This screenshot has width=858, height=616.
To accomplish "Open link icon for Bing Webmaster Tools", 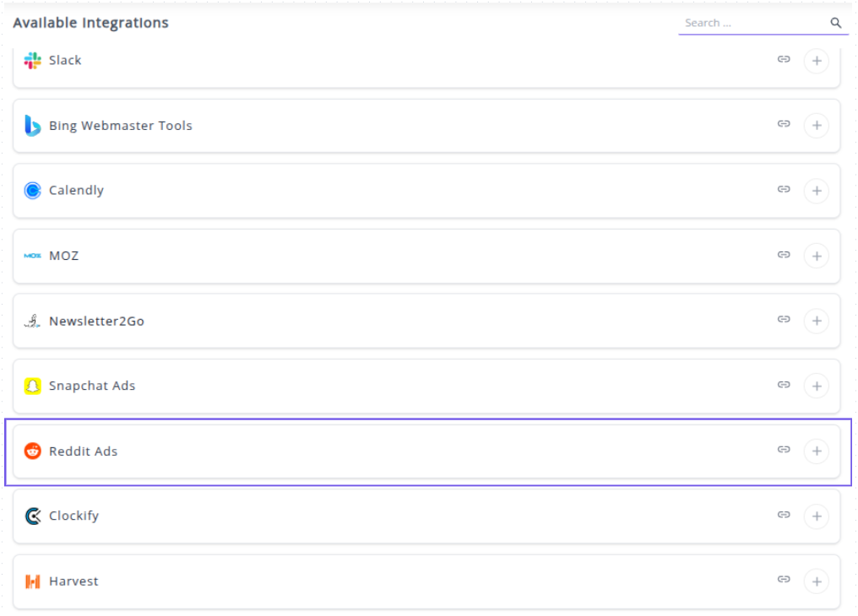I will coord(784,124).
